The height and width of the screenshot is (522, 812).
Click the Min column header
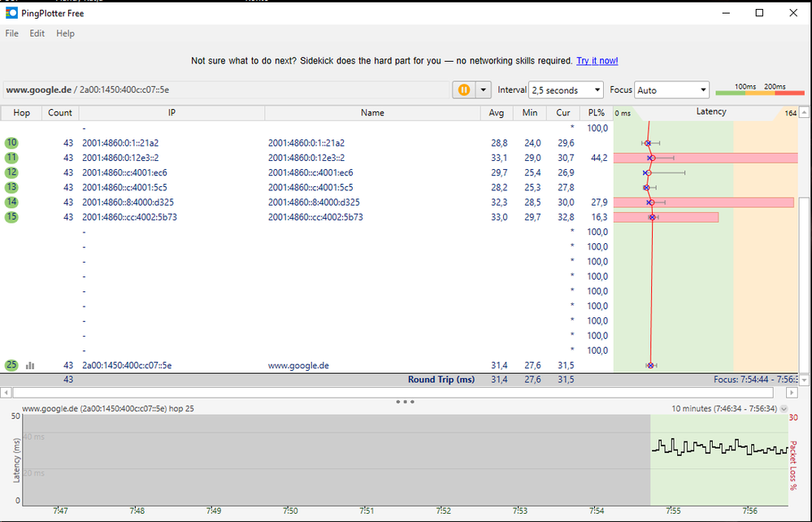[x=530, y=112]
